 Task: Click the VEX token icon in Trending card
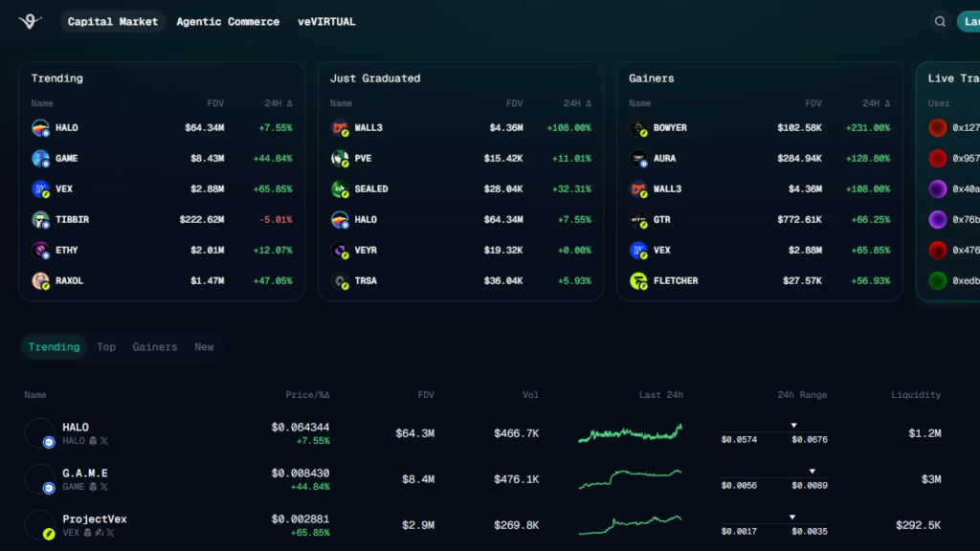40,188
